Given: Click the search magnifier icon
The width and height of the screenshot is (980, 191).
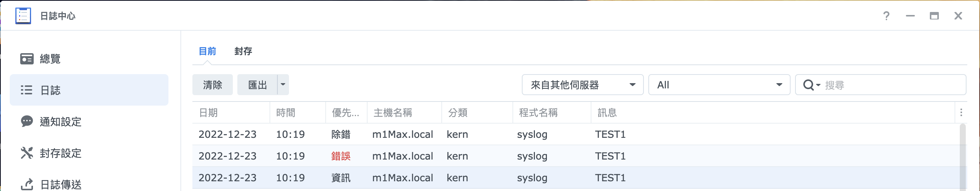Looking at the screenshot, I should pos(809,85).
